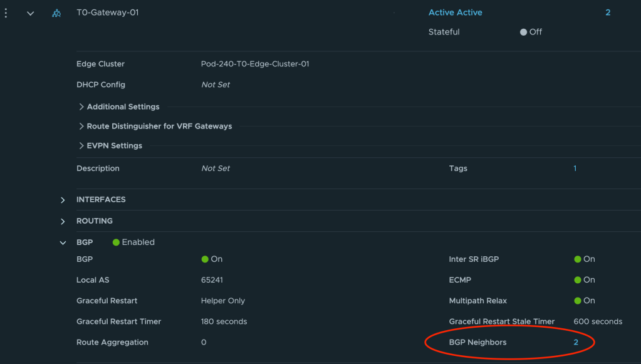Open the three-dot actions menu for T0-Gateway-01
641x364 pixels.
(6, 13)
